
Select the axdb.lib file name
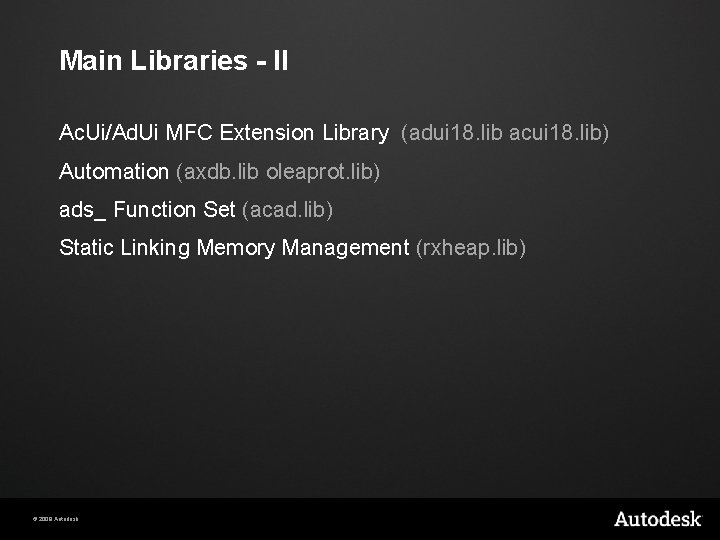coord(221,171)
